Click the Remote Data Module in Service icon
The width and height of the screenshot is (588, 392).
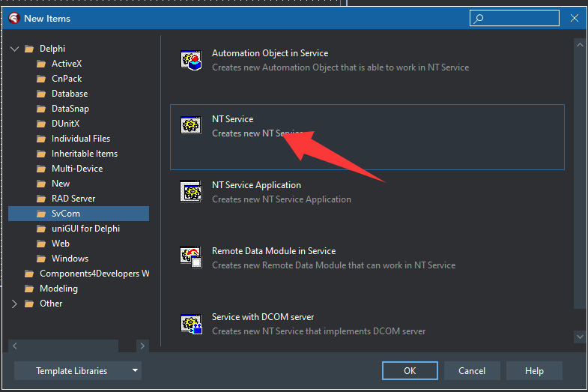191,257
